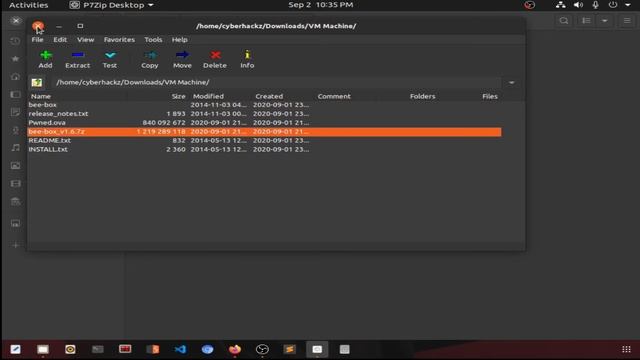
Task: Open Visual Studio Code from the dock
Action: 180,349
